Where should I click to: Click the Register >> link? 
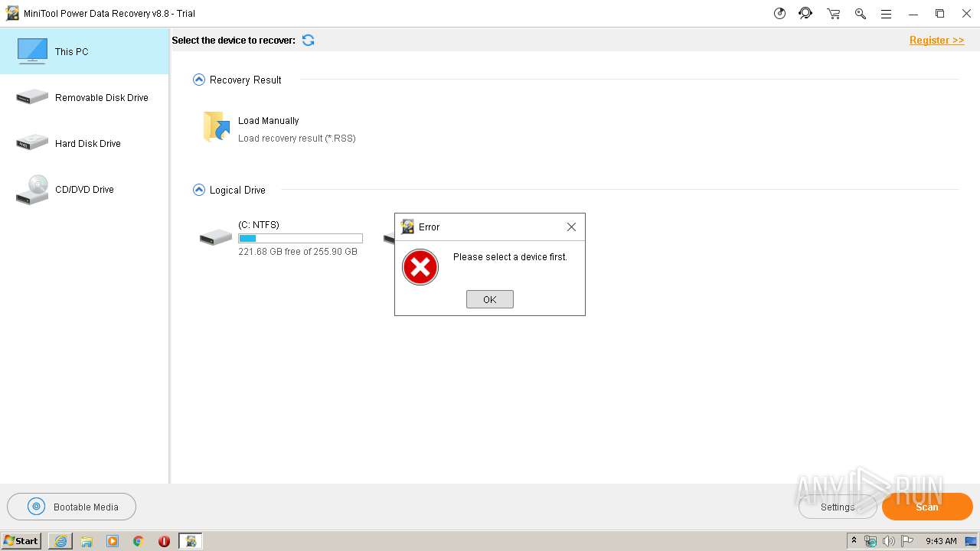936,41
